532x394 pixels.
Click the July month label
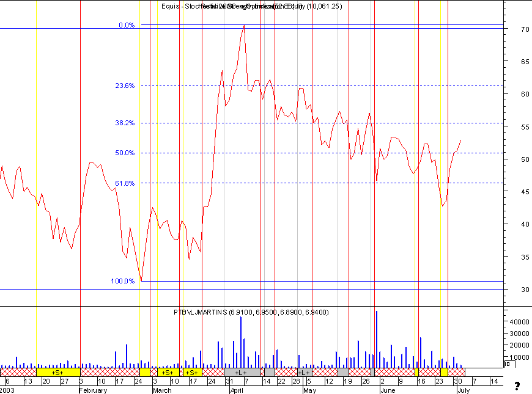464,390
